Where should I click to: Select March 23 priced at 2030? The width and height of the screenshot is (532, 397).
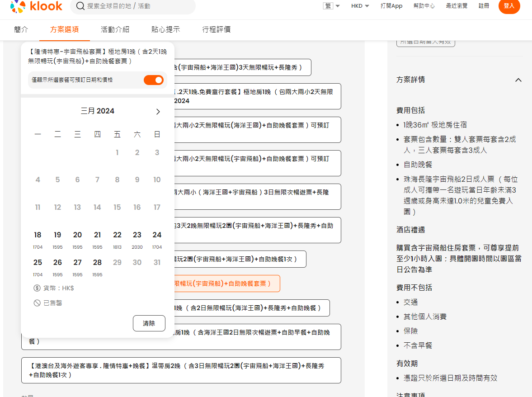[137, 239]
